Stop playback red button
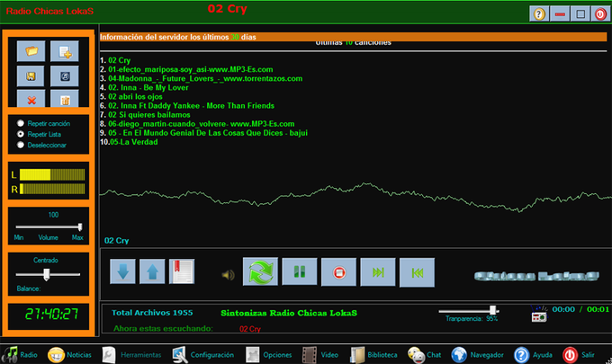The height and width of the screenshot is (364, 612). (x=338, y=272)
